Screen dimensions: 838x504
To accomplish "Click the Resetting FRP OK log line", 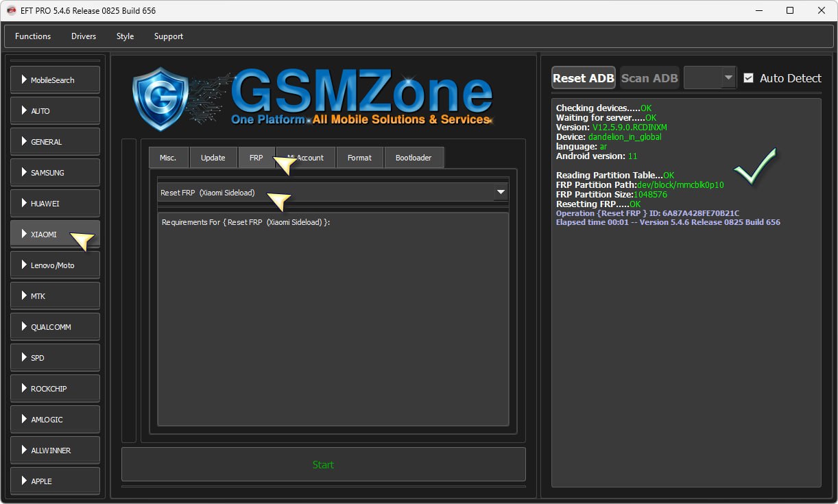I will pyautogui.click(x=598, y=204).
